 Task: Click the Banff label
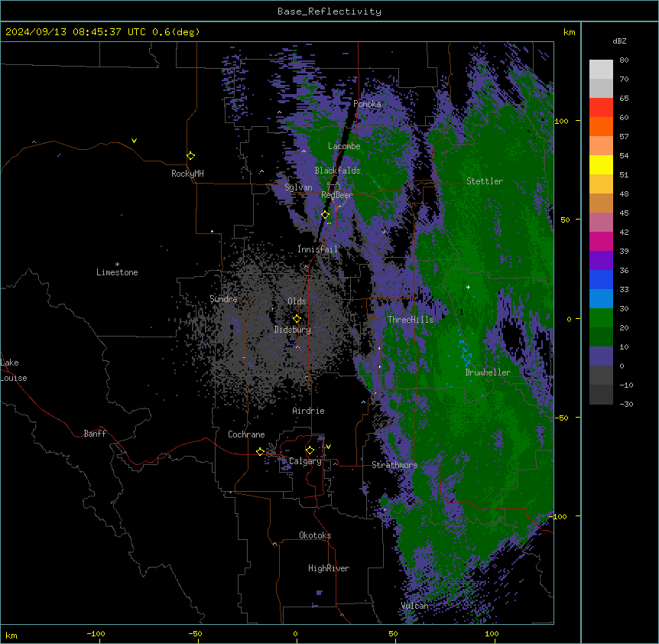[95, 434]
